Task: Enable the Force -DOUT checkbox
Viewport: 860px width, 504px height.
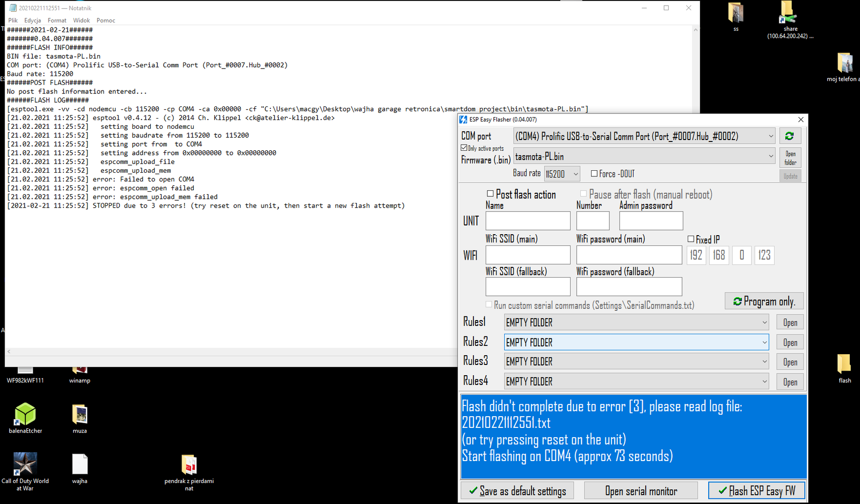Action: pos(594,174)
